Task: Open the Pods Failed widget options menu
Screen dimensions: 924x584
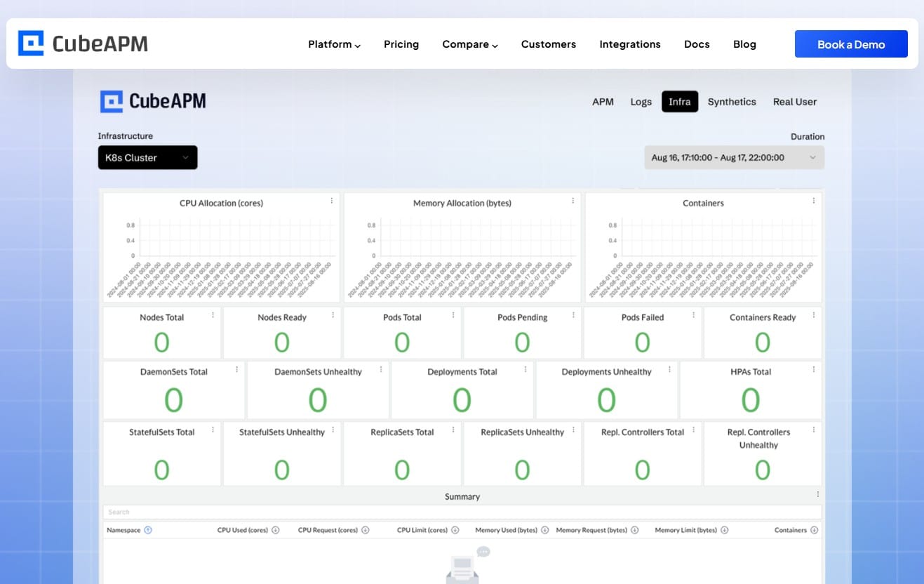Action: 693,314
